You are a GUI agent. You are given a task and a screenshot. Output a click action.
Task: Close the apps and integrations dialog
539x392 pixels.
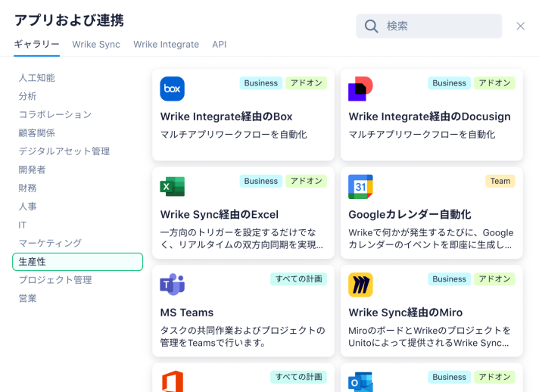pos(520,26)
